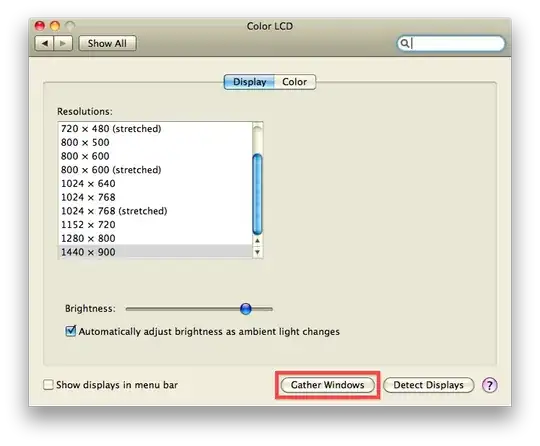Switch to the Color tab

[295, 82]
